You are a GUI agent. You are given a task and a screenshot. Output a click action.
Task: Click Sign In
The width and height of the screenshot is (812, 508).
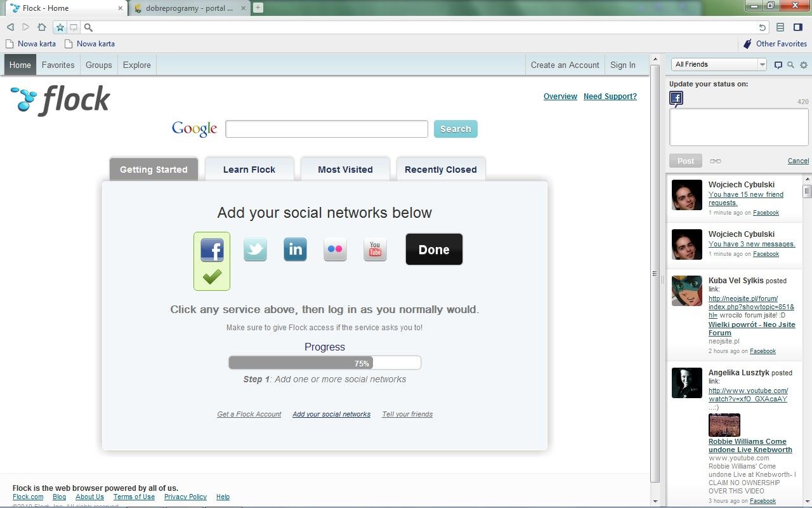coord(623,65)
